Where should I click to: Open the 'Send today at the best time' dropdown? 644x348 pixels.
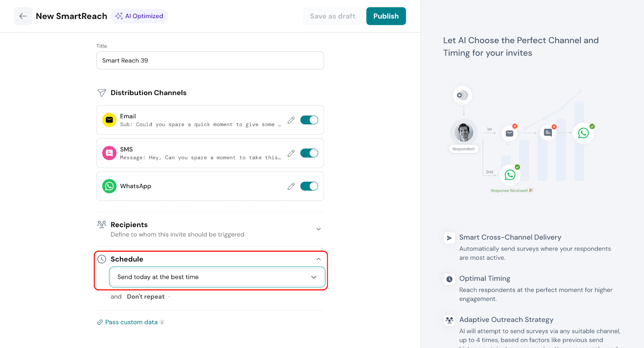(217, 277)
